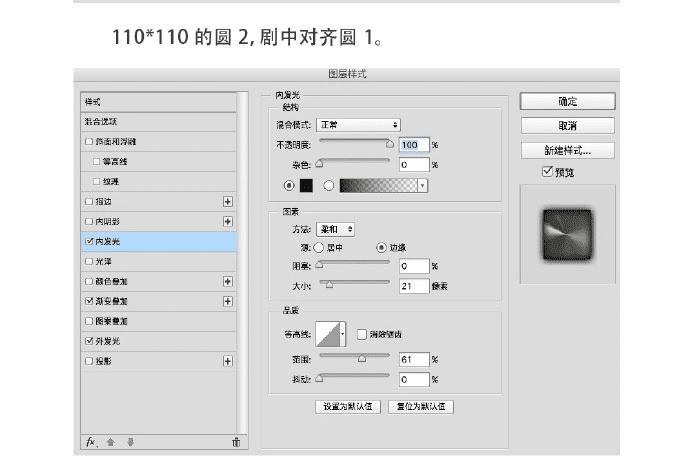Click the style preview thumbnail
This screenshot has width=690, height=456.
pos(567,235)
